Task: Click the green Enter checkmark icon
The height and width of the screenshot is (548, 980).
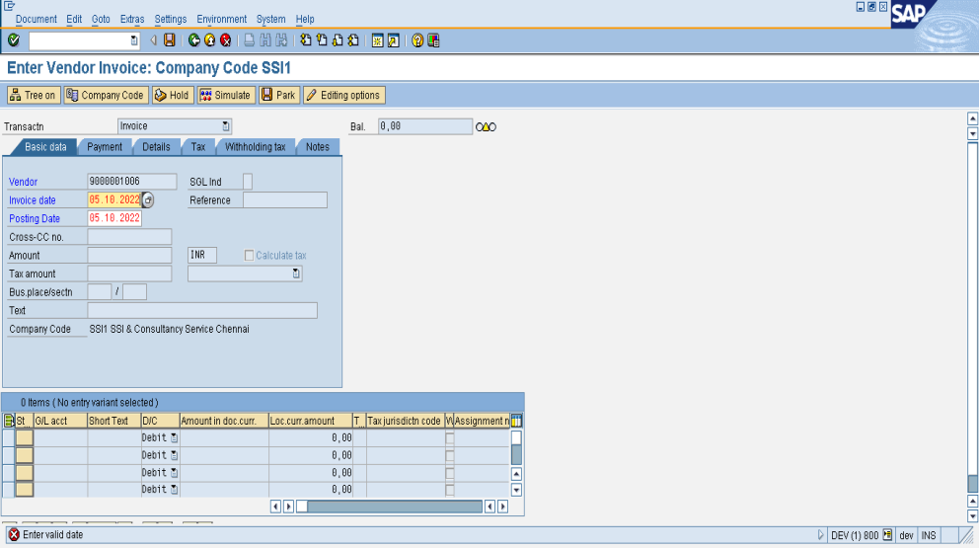Action: (x=13, y=40)
